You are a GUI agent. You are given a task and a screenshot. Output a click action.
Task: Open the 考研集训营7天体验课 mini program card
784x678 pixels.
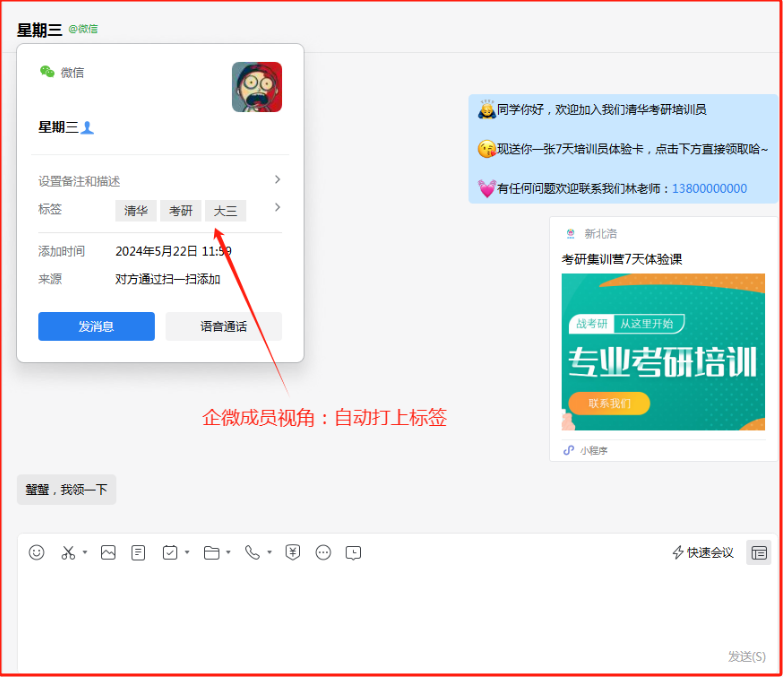664,339
